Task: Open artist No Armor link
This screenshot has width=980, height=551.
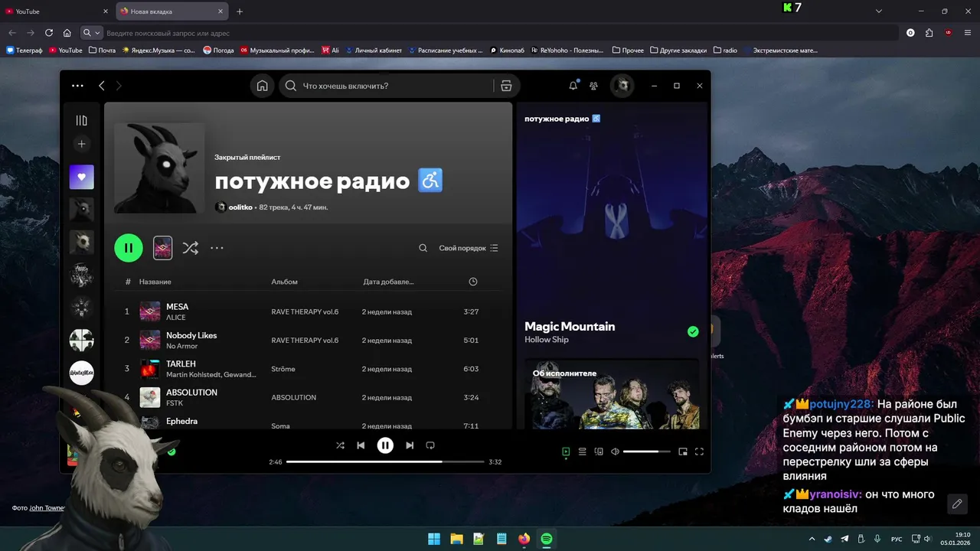Action: [x=181, y=346]
